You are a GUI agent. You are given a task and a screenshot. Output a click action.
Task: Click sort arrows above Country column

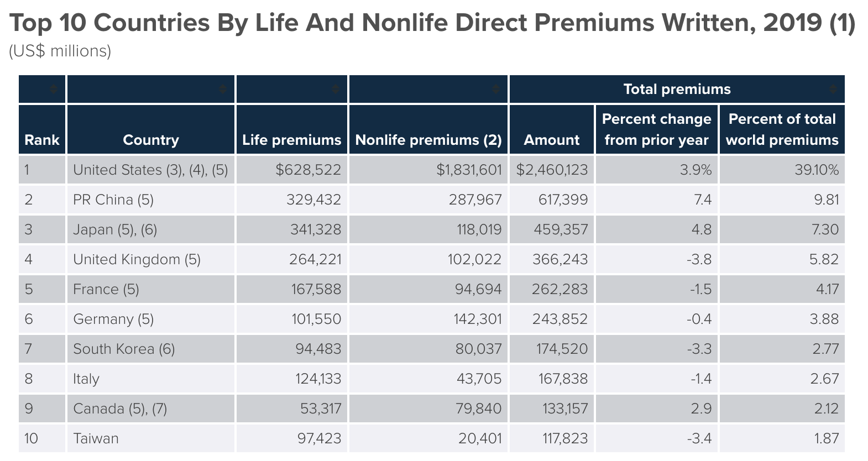[x=223, y=90]
